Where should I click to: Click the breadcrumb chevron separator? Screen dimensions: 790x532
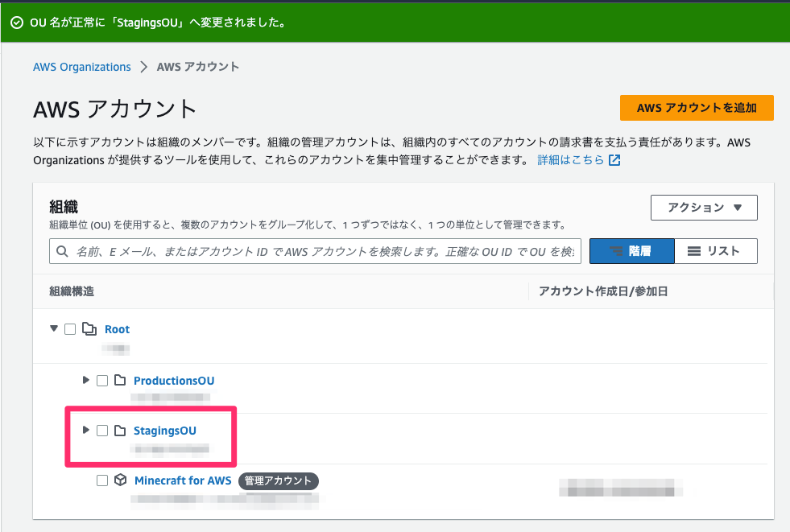point(144,67)
